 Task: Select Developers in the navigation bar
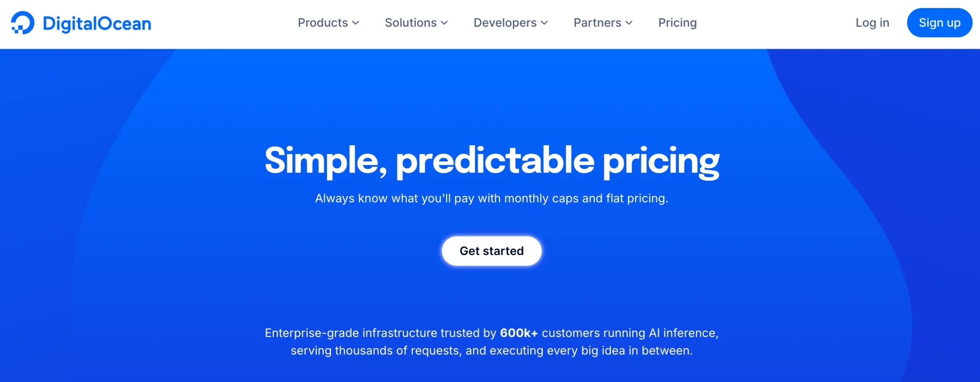pos(505,23)
